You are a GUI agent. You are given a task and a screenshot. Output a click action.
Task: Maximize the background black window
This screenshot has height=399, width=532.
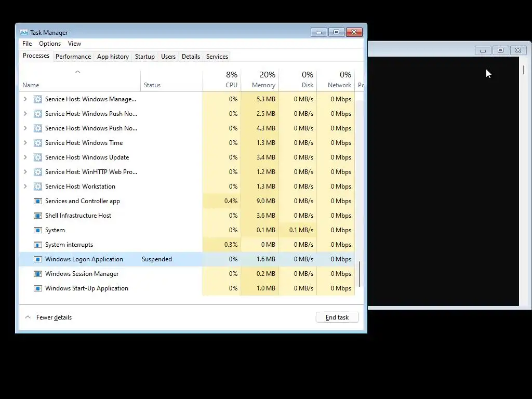coord(500,50)
